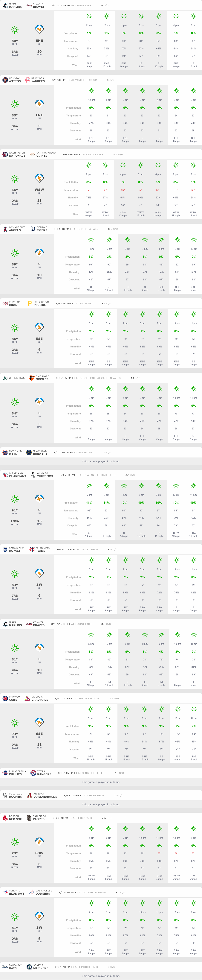Click the Cleveland Guardians logo
Viewport: 202px width, 980px height.
5,475
